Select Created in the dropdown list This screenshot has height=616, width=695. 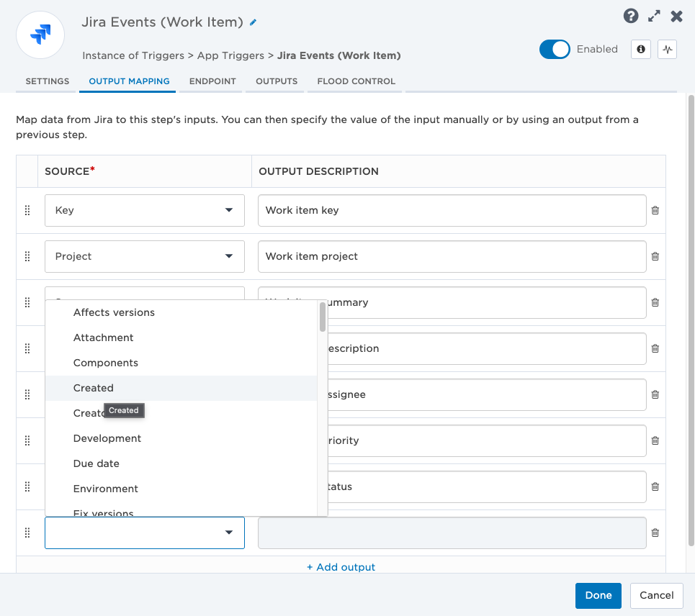[181, 389]
